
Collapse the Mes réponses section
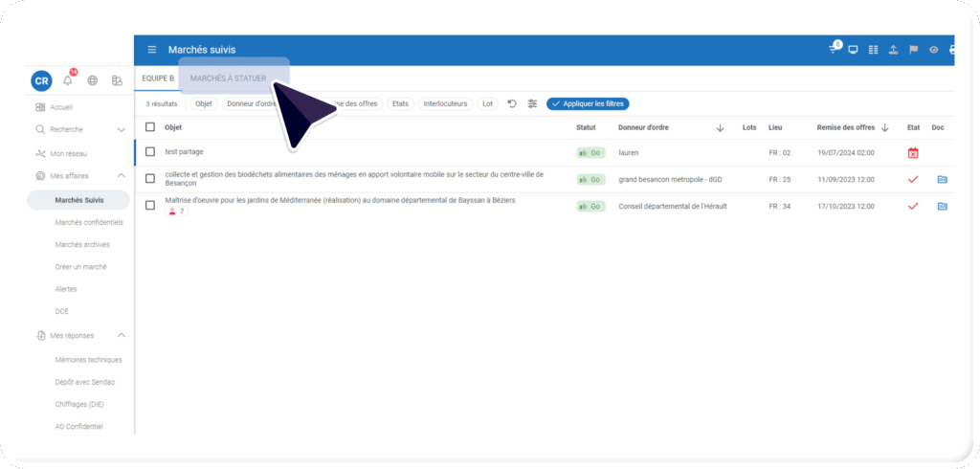coord(122,336)
